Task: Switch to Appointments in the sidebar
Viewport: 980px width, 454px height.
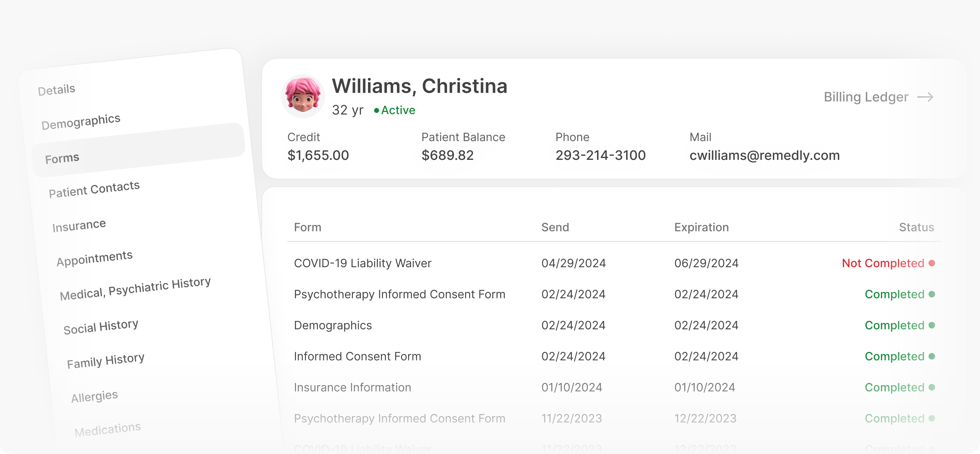Action: [x=94, y=258]
